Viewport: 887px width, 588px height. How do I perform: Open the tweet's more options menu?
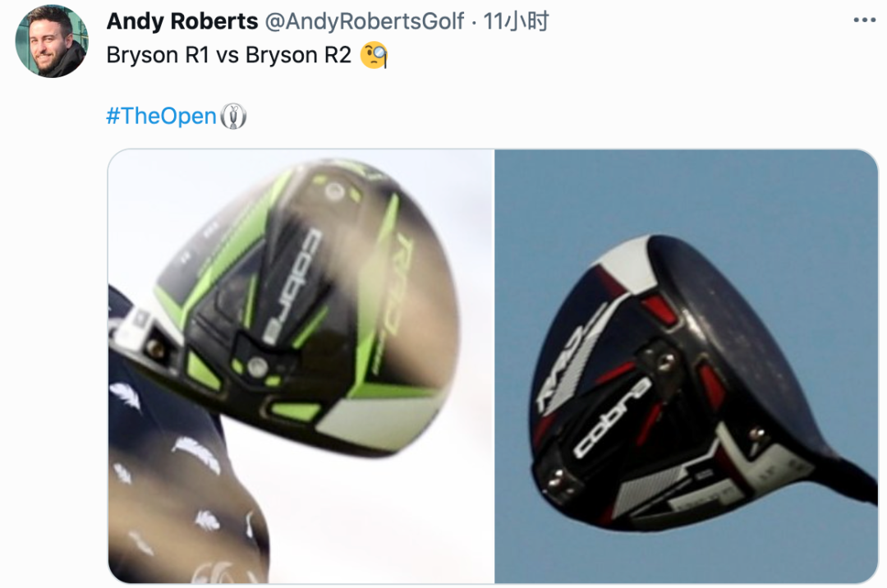click(864, 21)
